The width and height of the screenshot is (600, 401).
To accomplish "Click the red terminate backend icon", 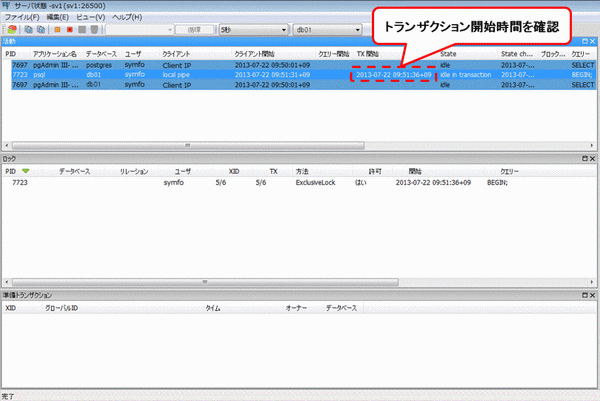I will tap(69, 30).
